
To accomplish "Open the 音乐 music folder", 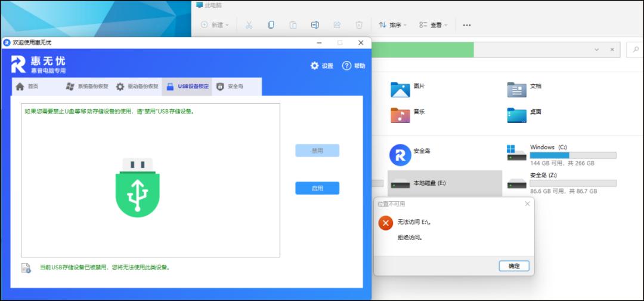I will point(401,113).
